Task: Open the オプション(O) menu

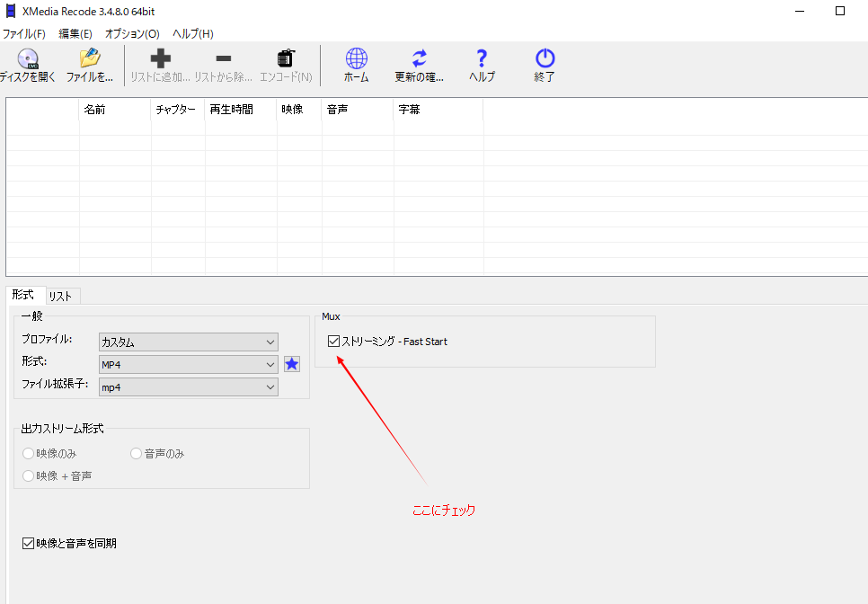Action: tap(132, 34)
